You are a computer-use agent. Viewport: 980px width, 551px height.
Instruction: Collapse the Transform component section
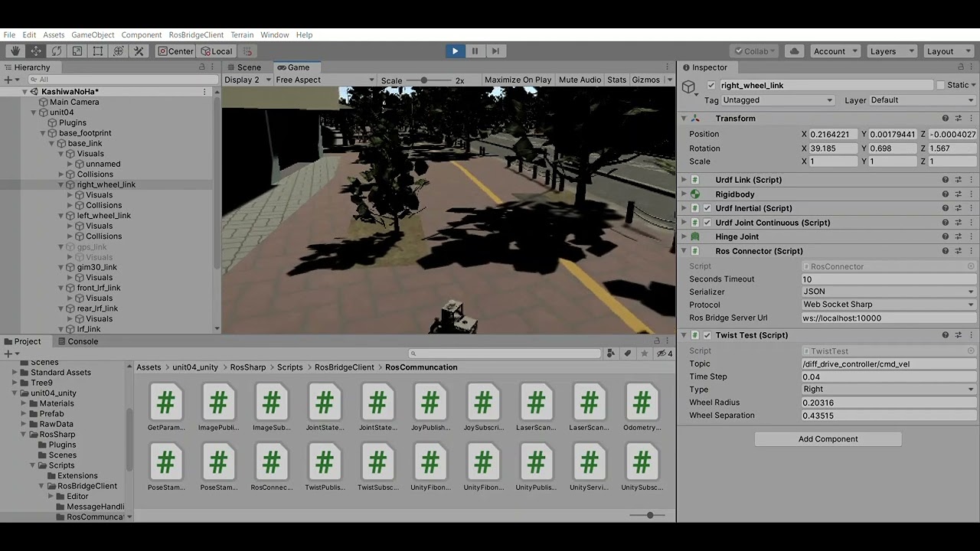coord(684,119)
